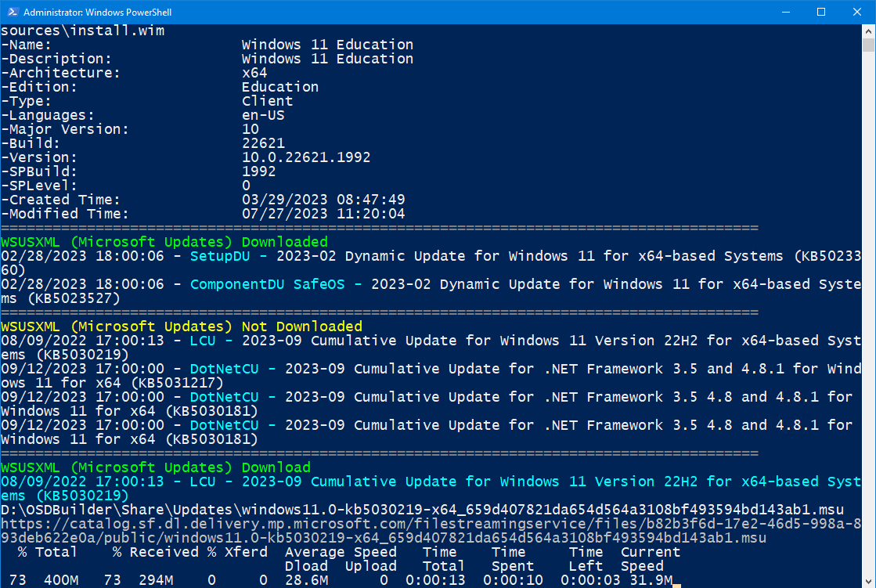Screen dimensions: 876x588
Task: Click the 'SetupDU' label
Action: [220, 256]
